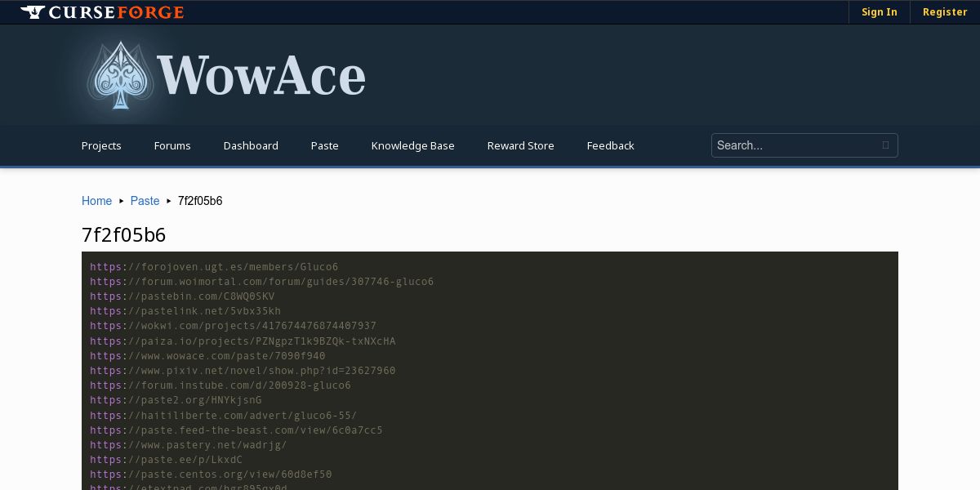980x490 pixels.
Task: Open the Projects menu
Action: tap(101, 145)
